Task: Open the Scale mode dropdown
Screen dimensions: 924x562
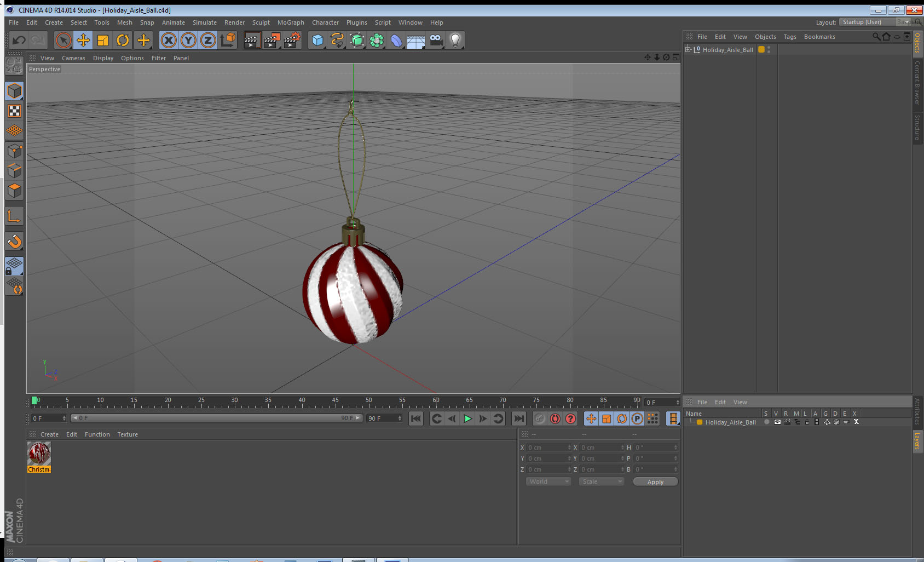Action: (602, 481)
